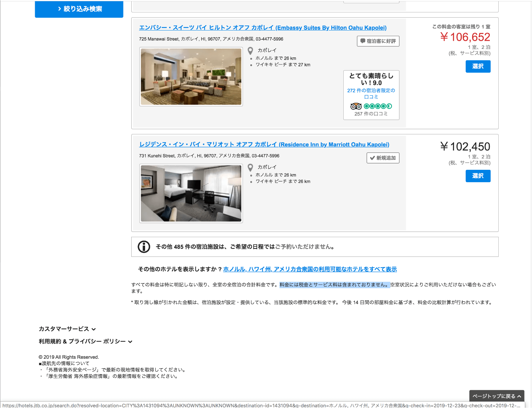Click the とても素晴らしい！9.0 rating text
The height and width of the screenshot is (408, 532).
pos(371,79)
